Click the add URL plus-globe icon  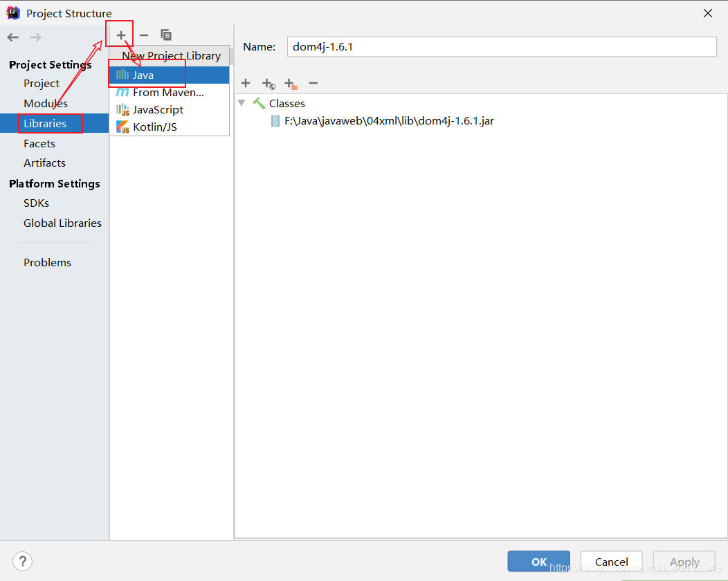[269, 84]
